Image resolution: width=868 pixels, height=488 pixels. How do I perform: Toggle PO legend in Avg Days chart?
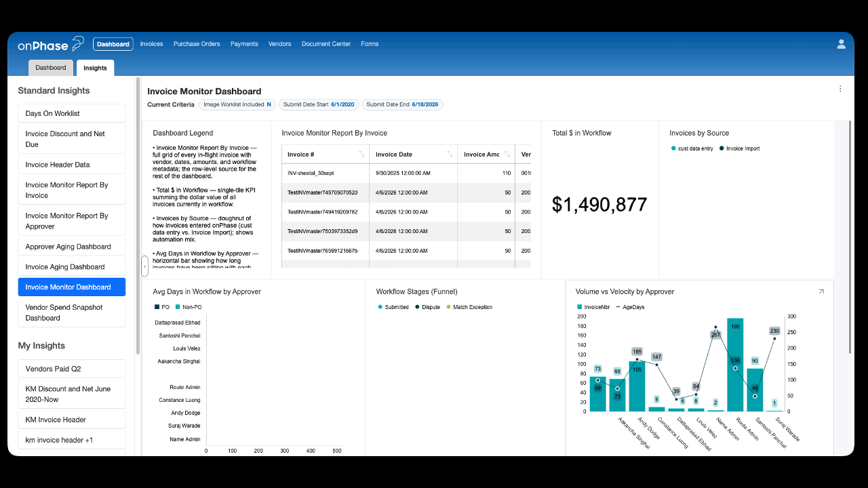161,307
